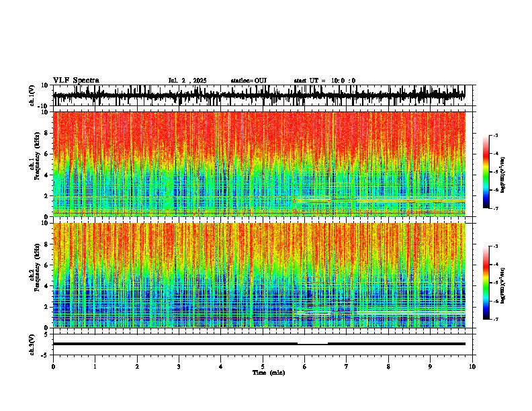Click the 6 kHz tick label of the ch.1 spectrogram
This screenshot has height=411, width=532.
tap(47, 154)
